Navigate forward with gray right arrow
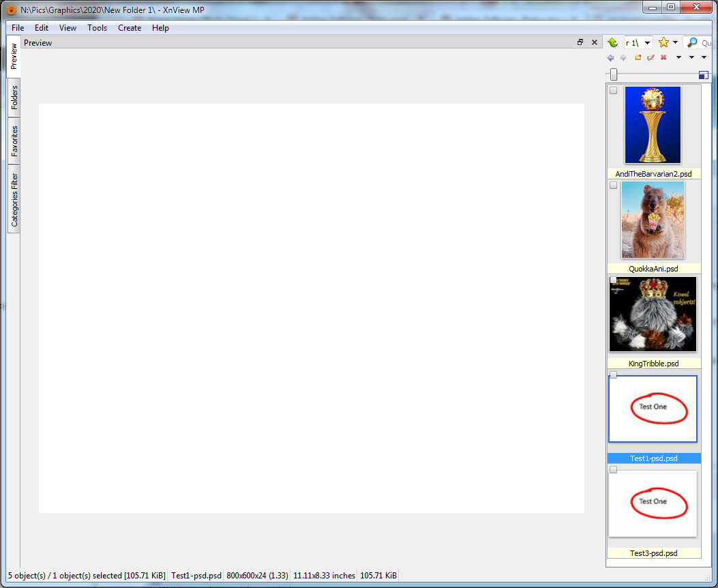The image size is (718, 588). point(623,58)
